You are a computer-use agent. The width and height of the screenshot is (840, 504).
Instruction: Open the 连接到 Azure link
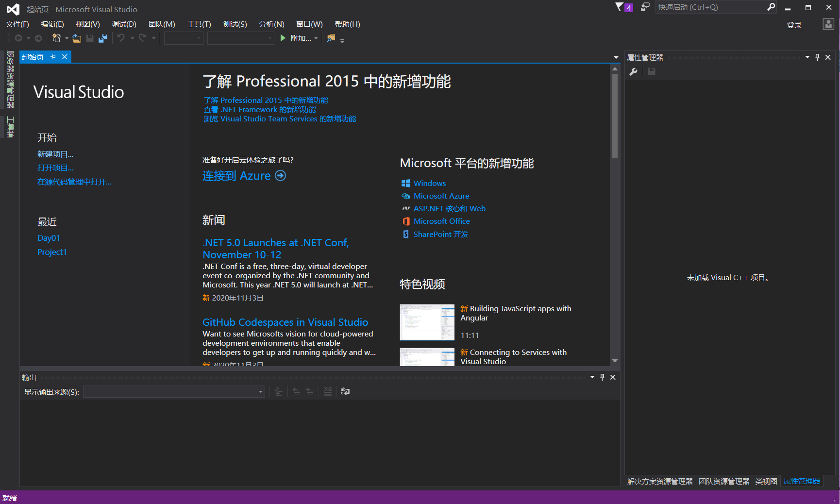click(244, 176)
